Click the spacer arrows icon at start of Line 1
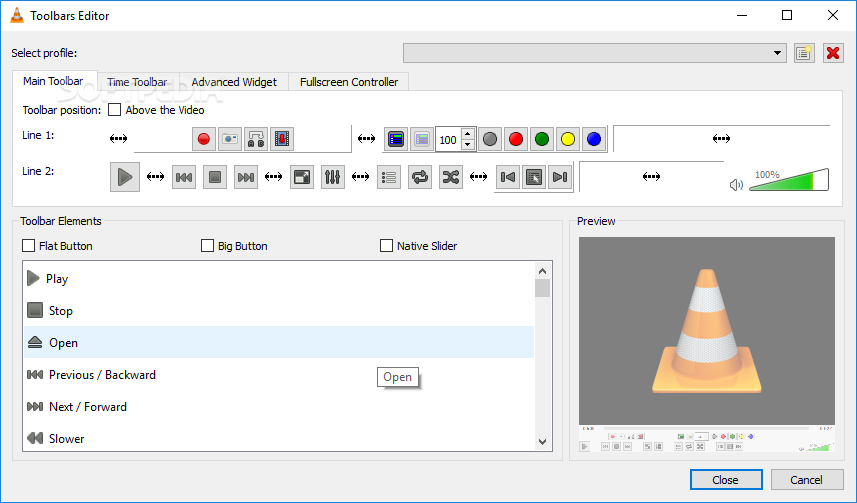This screenshot has height=503, width=857. tap(118, 139)
